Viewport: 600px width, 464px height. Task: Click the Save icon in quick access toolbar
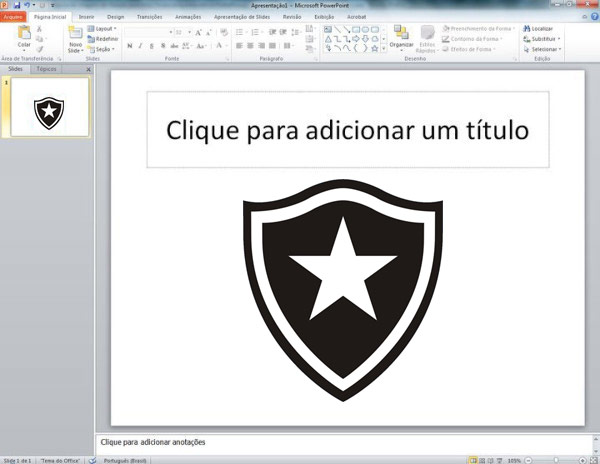coord(16,5)
